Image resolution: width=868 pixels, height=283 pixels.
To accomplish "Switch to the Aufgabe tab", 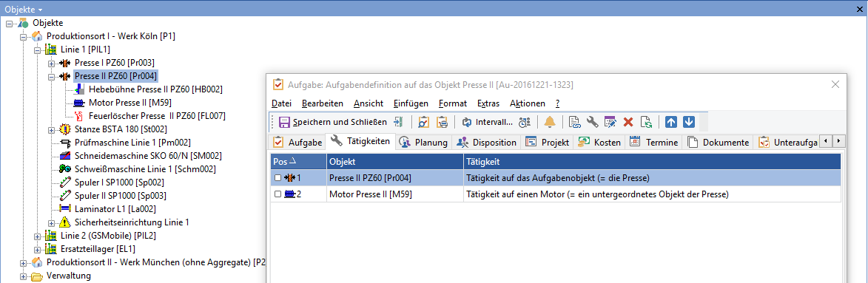I will click(297, 142).
